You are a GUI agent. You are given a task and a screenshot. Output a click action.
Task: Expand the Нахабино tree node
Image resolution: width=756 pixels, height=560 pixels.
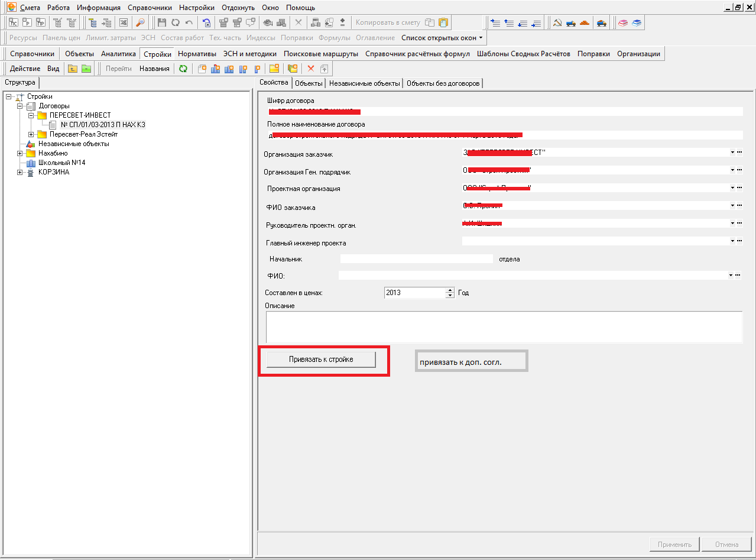(20, 153)
